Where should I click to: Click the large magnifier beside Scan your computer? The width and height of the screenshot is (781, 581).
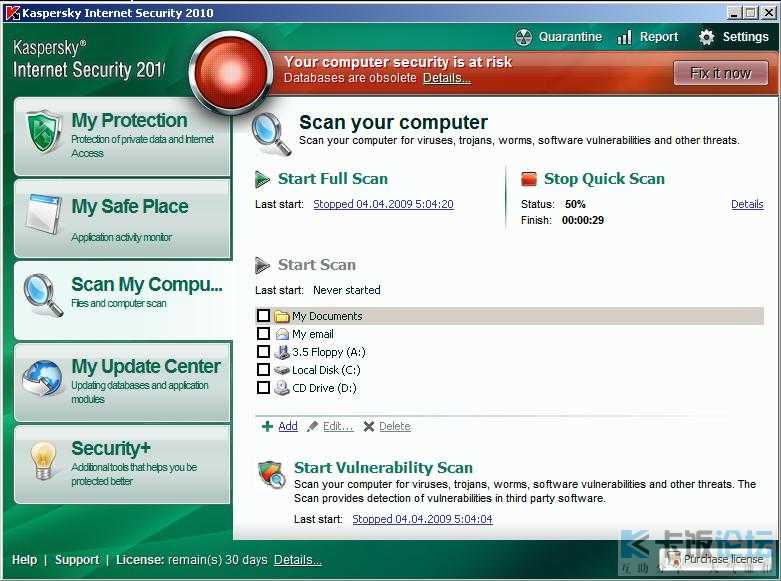[x=271, y=134]
